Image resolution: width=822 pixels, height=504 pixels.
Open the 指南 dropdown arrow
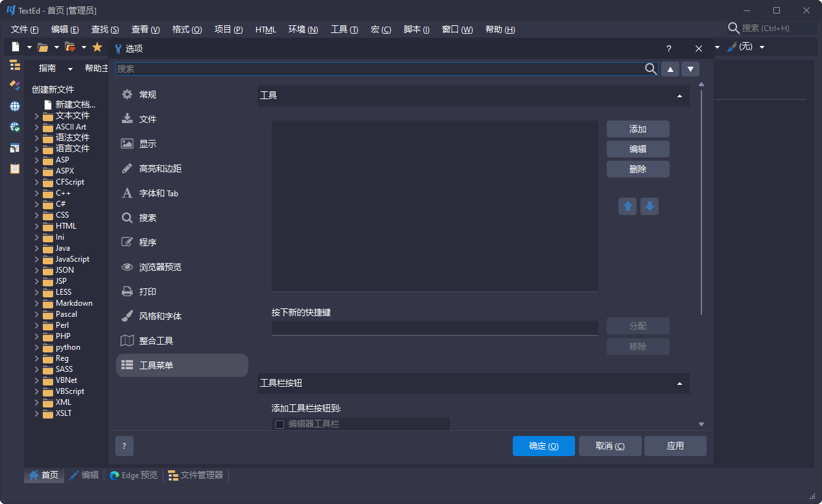click(x=70, y=69)
